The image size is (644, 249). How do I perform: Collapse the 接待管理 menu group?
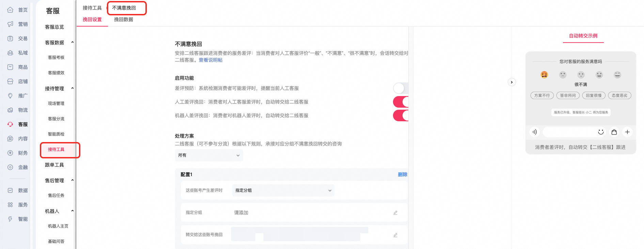point(72,88)
